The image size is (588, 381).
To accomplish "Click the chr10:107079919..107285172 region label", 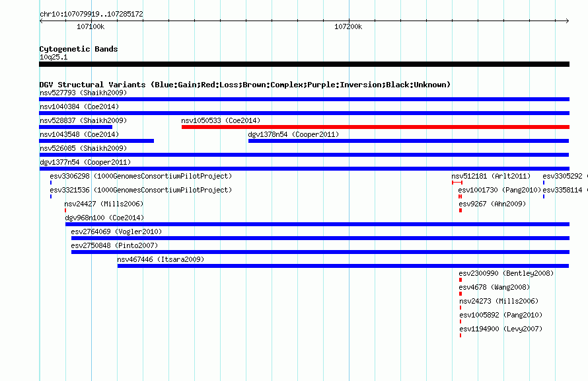I will pyautogui.click(x=91, y=14).
